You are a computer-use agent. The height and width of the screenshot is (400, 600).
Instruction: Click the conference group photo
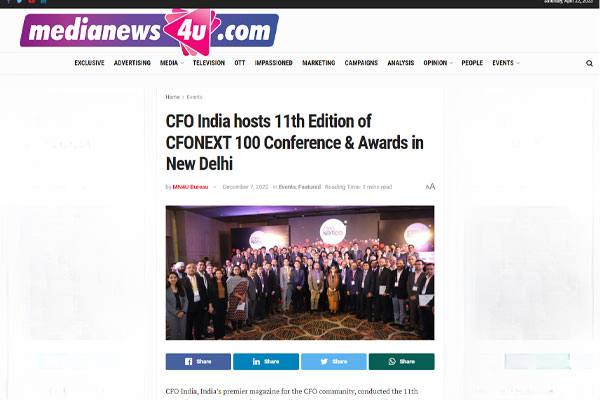(300, 273)
